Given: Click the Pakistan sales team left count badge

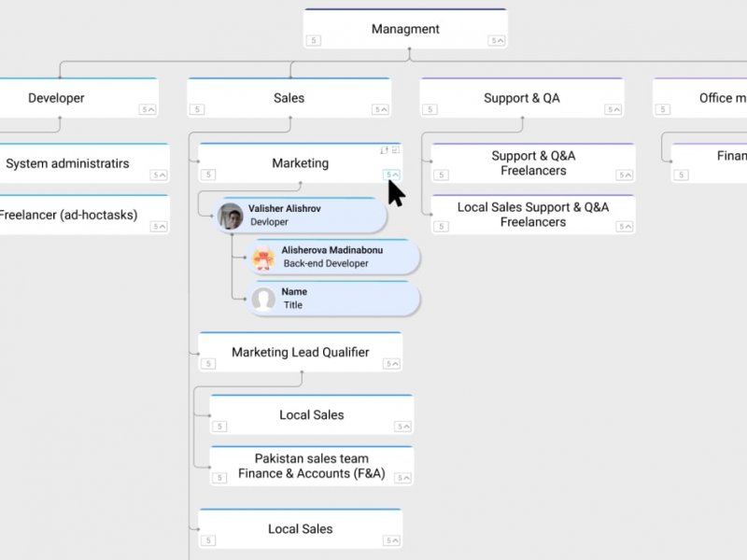Looking at the screenshot, I should pos(219,478).
